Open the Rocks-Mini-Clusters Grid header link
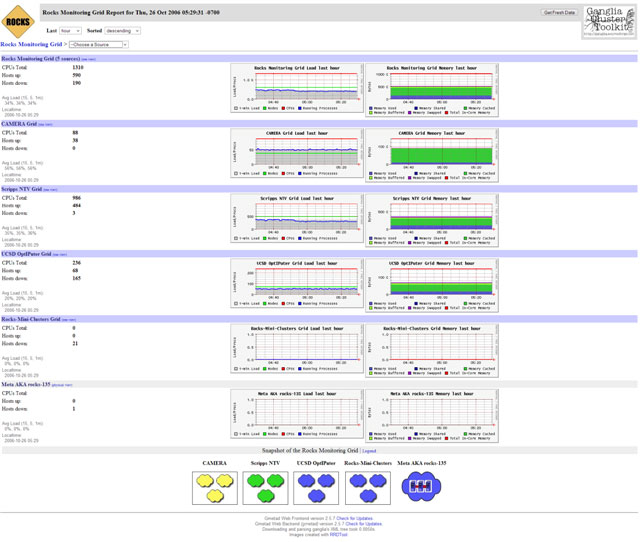 coord(31,319)
